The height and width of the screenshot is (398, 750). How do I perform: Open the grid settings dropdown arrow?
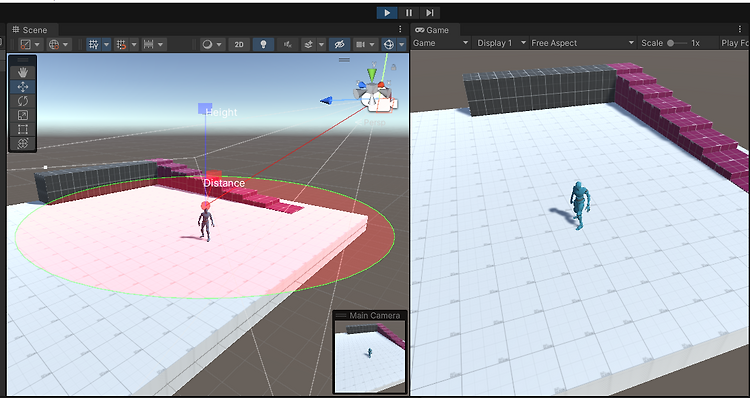click(106, 44)
